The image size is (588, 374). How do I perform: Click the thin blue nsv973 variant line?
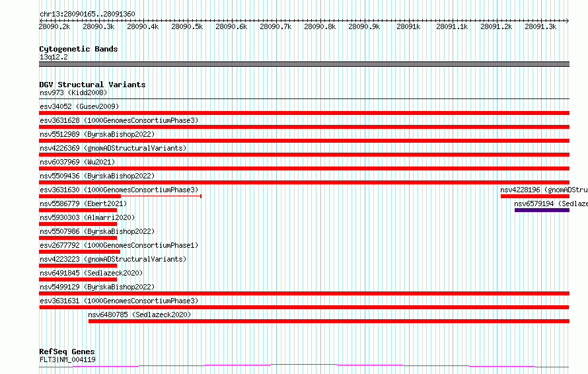pos(304,99)
